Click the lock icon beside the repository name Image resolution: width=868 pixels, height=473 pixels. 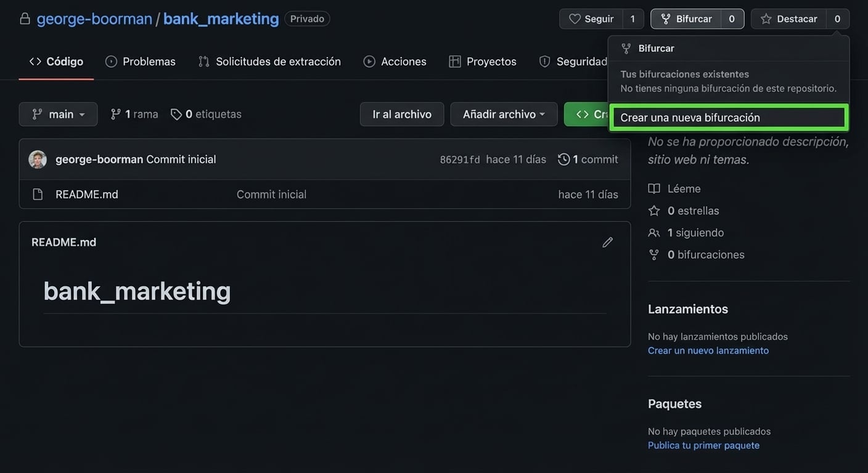point(25,19)
